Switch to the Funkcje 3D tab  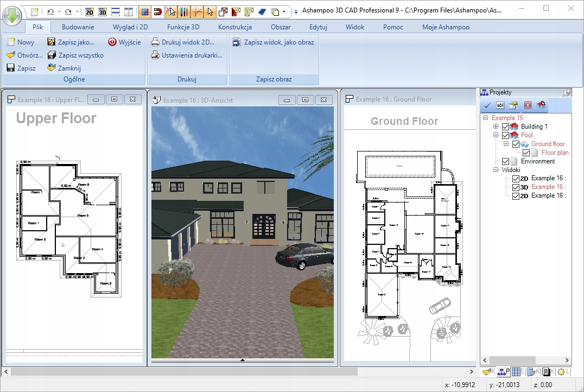[183, 27]
